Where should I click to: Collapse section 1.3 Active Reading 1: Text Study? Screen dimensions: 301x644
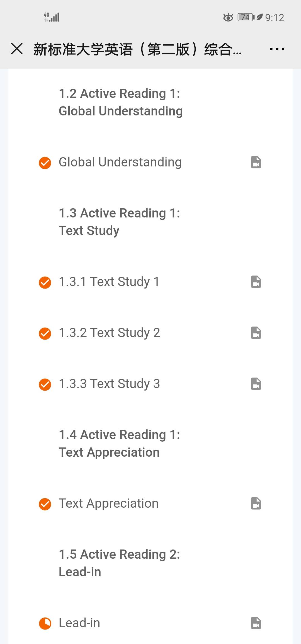(x=119, y=222)
